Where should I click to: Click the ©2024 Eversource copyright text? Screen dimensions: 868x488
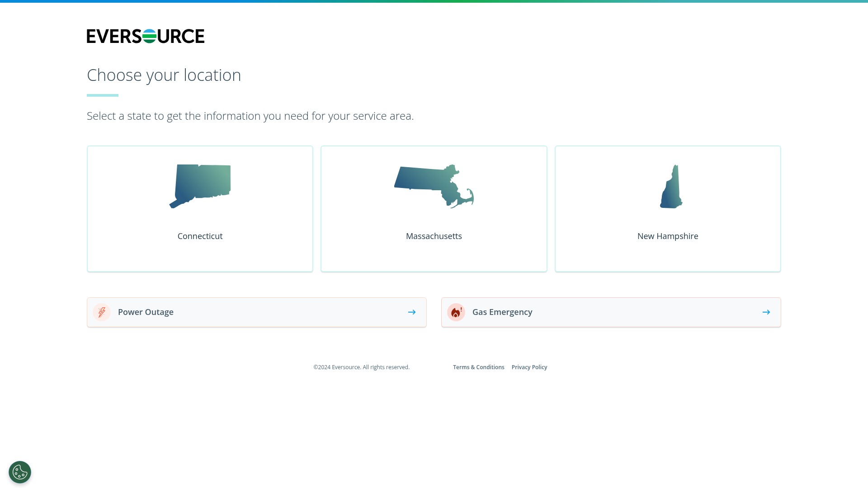[x=362, y=367]
